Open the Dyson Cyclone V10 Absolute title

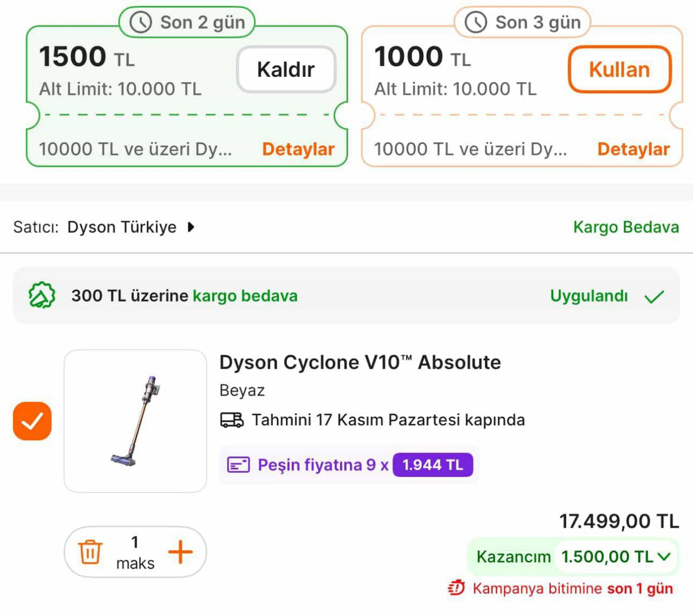click(360, 362)
